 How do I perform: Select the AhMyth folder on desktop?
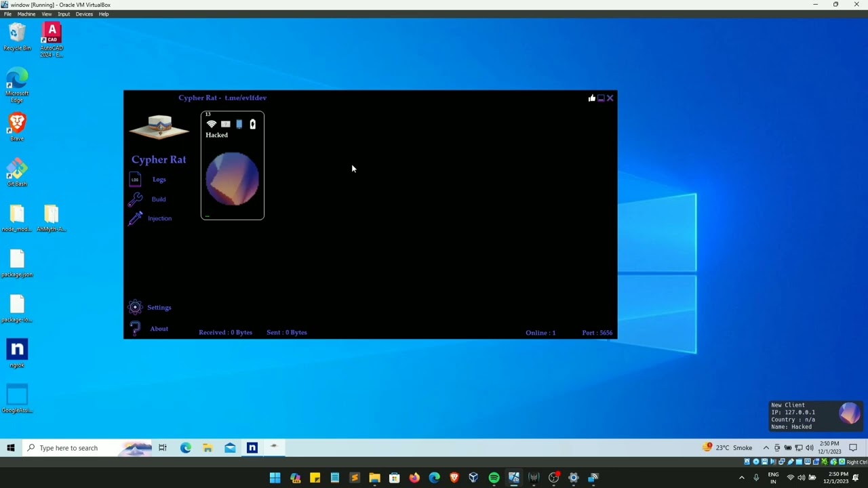(x=52, y=218)
